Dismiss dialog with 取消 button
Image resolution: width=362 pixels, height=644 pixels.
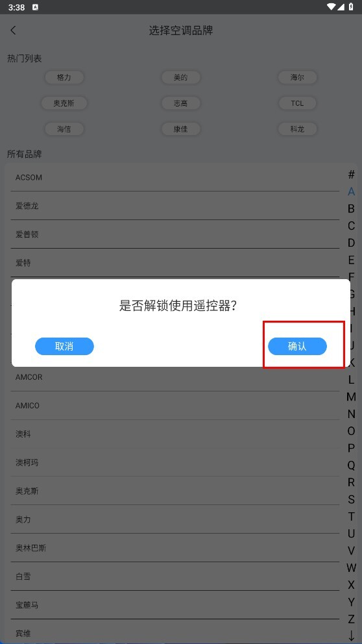point(64,346)
